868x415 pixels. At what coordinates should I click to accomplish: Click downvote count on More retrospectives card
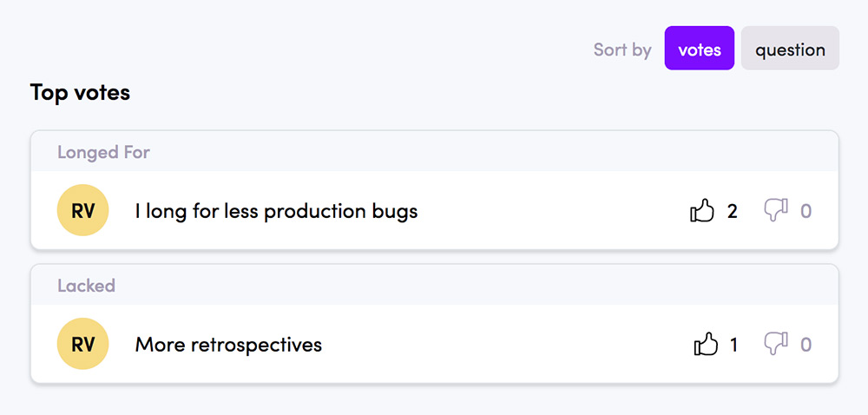(806, 345)
